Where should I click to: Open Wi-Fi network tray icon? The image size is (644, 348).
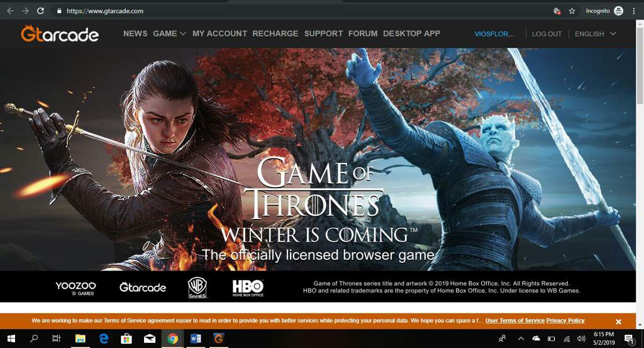[567, 339]
